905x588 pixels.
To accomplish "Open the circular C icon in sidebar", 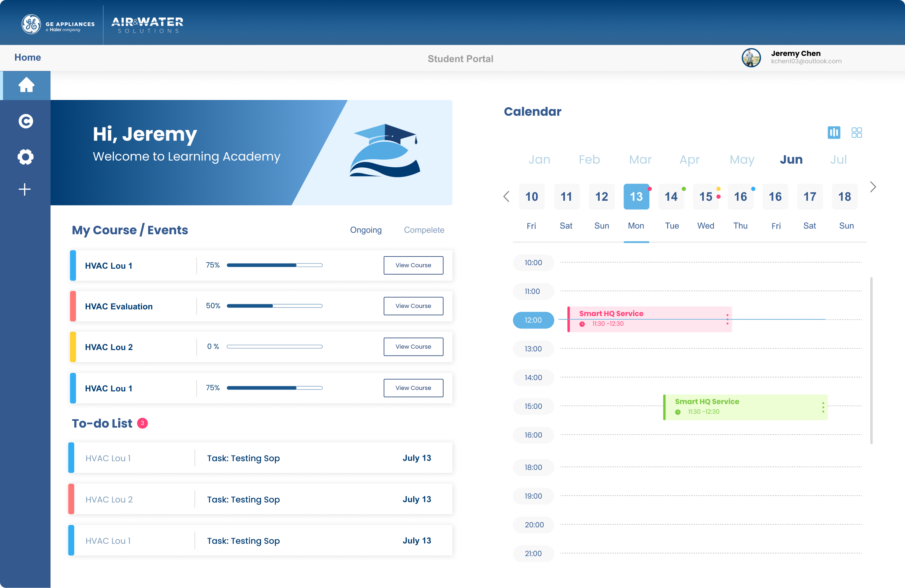I will click(26, 121).
